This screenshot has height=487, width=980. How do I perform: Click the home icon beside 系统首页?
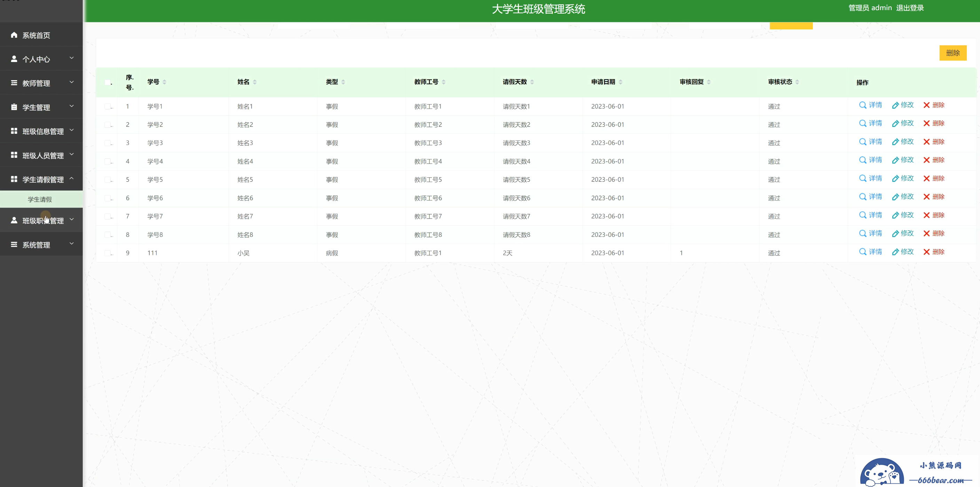pos(14,35)
